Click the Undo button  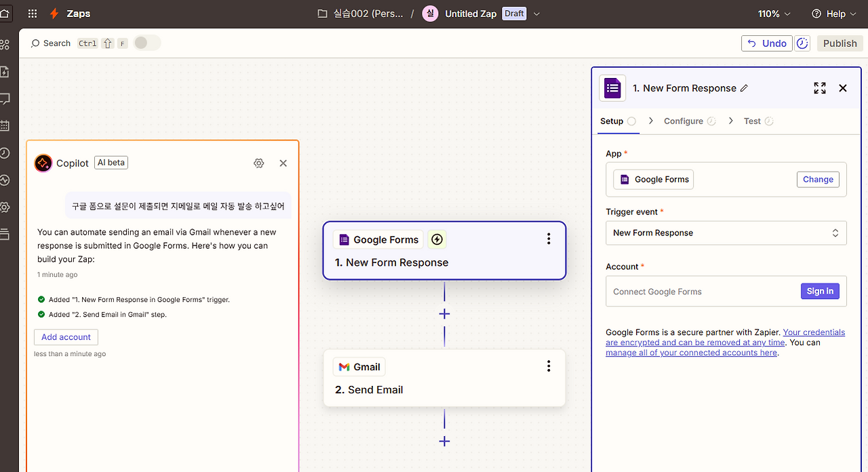click(767, 43)
